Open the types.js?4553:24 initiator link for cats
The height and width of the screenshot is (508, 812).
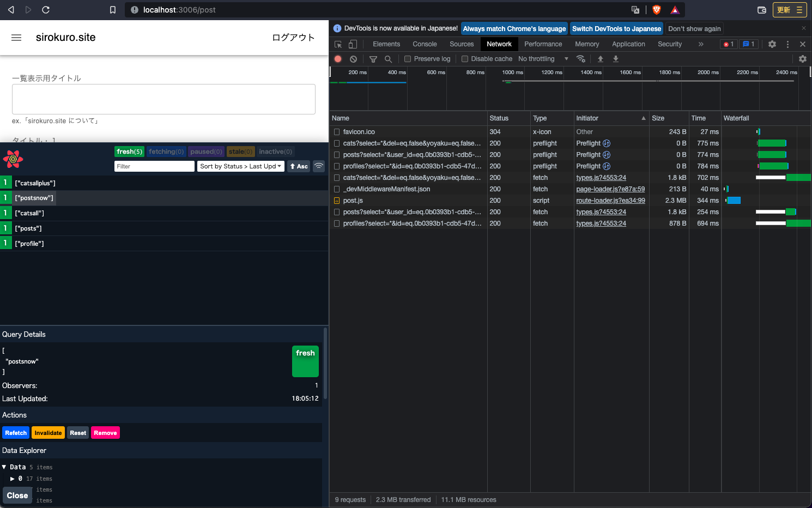[601, 178]
